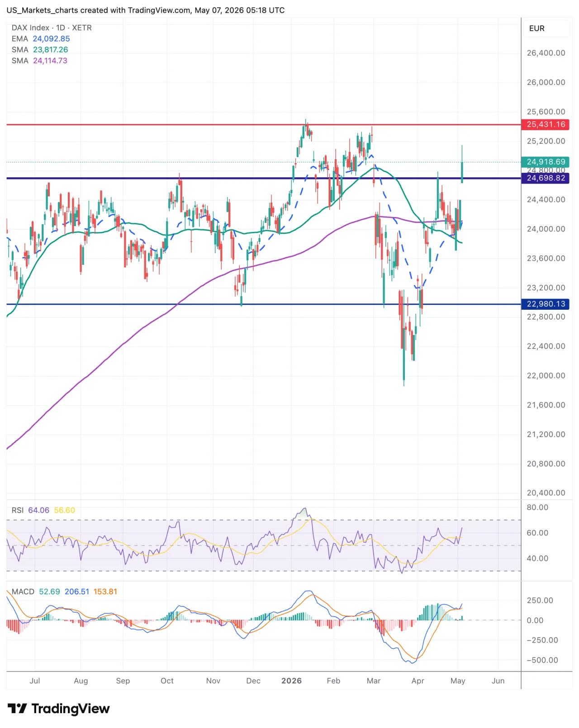Click the RSI indicator label
This screenshot has height=728, width=579.
pyautogui.click(x=18, y=511)
